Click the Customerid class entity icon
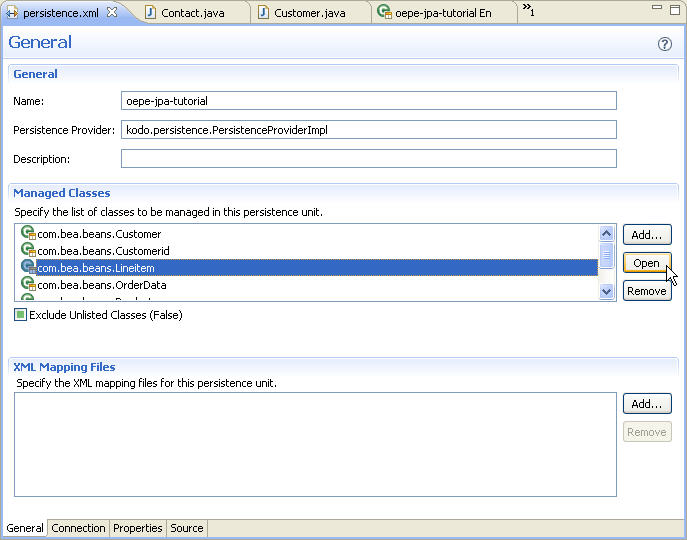Image resolution: width=687 pixels, height=540 pixels. pos(28,251)
